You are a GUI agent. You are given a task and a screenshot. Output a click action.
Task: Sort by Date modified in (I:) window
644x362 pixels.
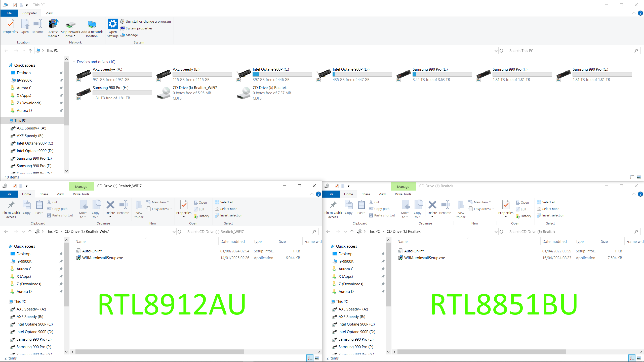(x=232, y=241)
